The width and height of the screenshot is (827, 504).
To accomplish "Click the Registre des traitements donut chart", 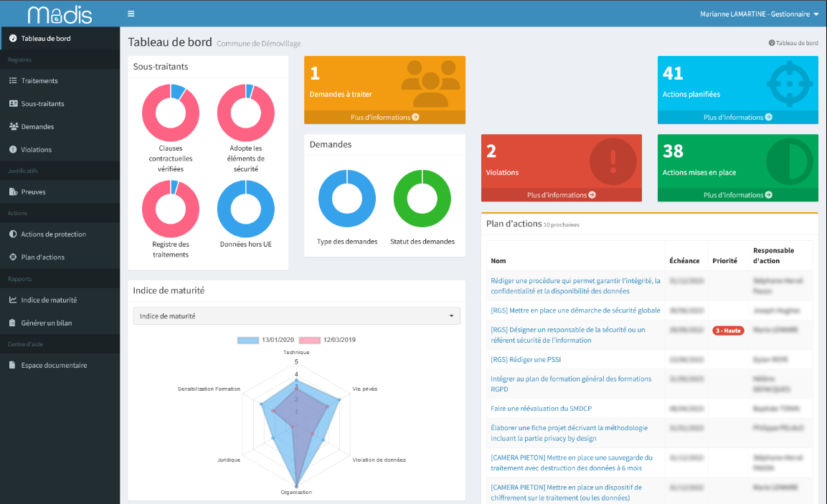I will click(x=171, y=209).
